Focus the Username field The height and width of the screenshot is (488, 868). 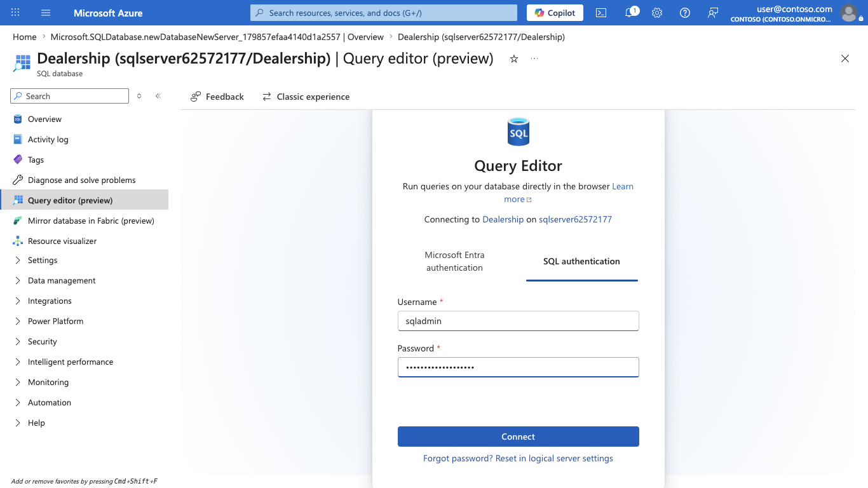point(518,321)
